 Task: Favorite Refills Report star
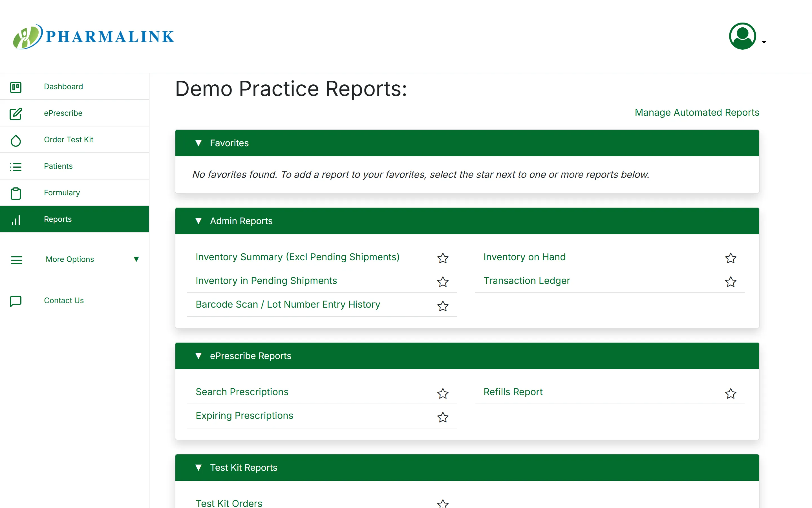click(731, 393)
